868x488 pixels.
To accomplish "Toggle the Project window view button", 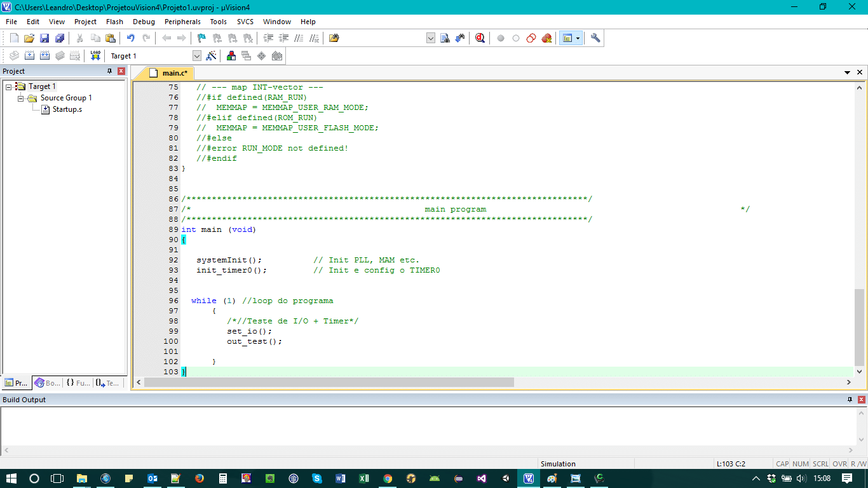I will (x=567, y=38).
